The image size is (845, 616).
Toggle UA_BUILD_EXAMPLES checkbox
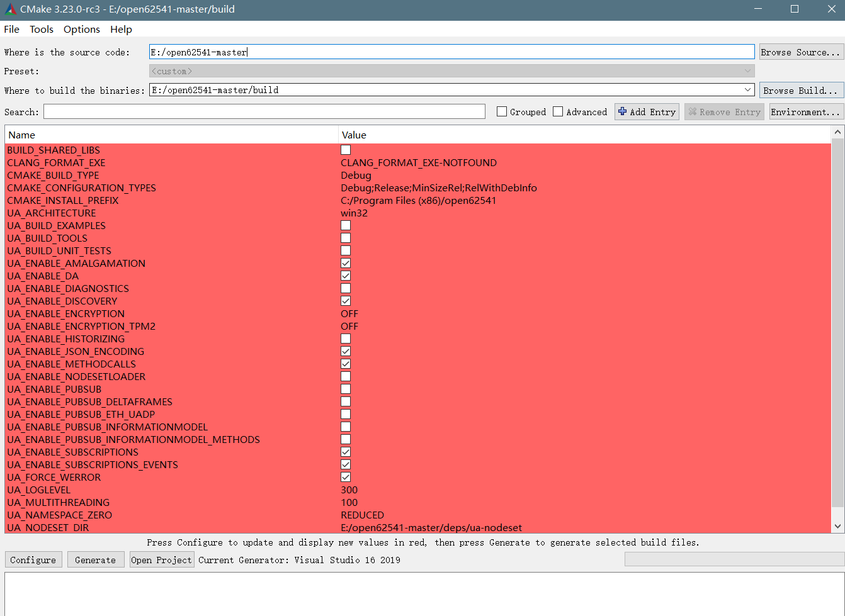[x=346, y=225]
